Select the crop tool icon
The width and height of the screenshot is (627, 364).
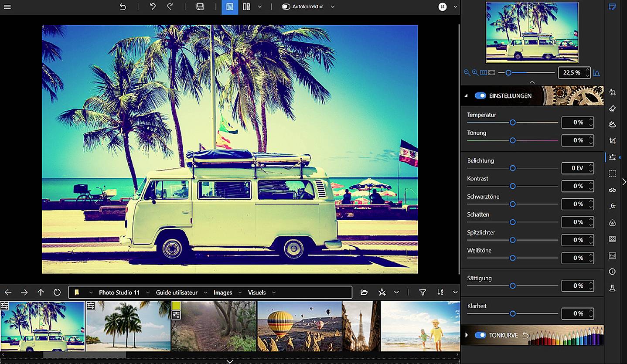pyautogui.click(x=612, y=141)
